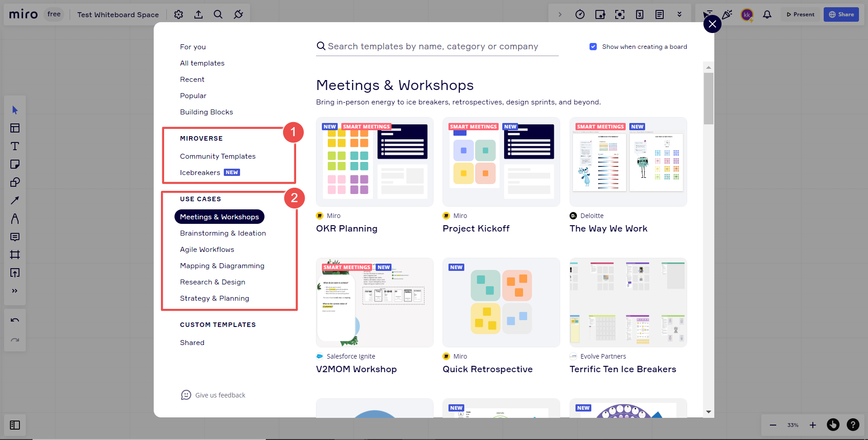Open the Upload tool in left toolbar
The width and height of the screenshot is (868, 440).
(x=15, y=273)
